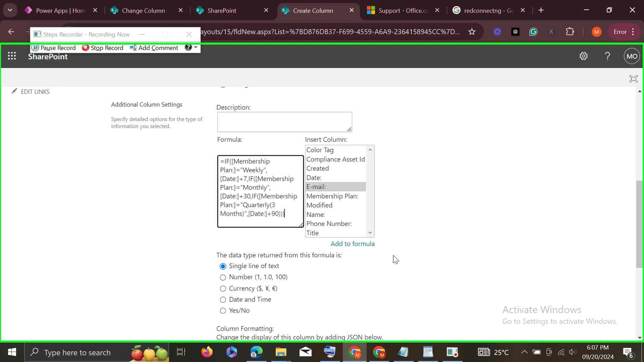Click the EDIT LINKS pencil icon
The image size is (644, 362).
[x=14, y=91]
